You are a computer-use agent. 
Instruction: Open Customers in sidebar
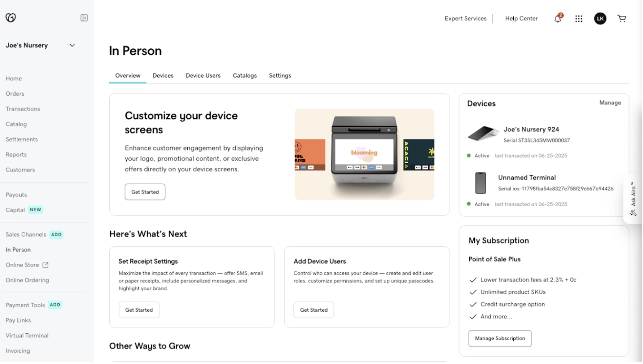pos(20,170)
